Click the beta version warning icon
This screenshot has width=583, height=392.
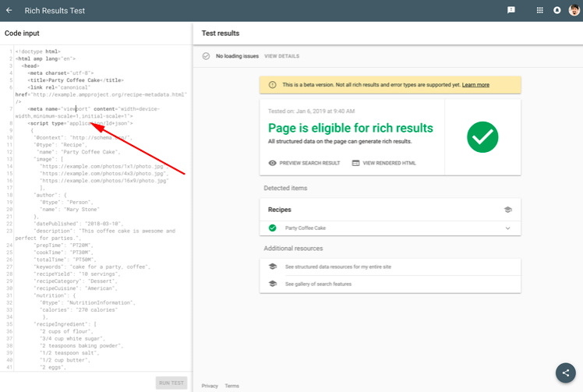(x=273, y=85)
